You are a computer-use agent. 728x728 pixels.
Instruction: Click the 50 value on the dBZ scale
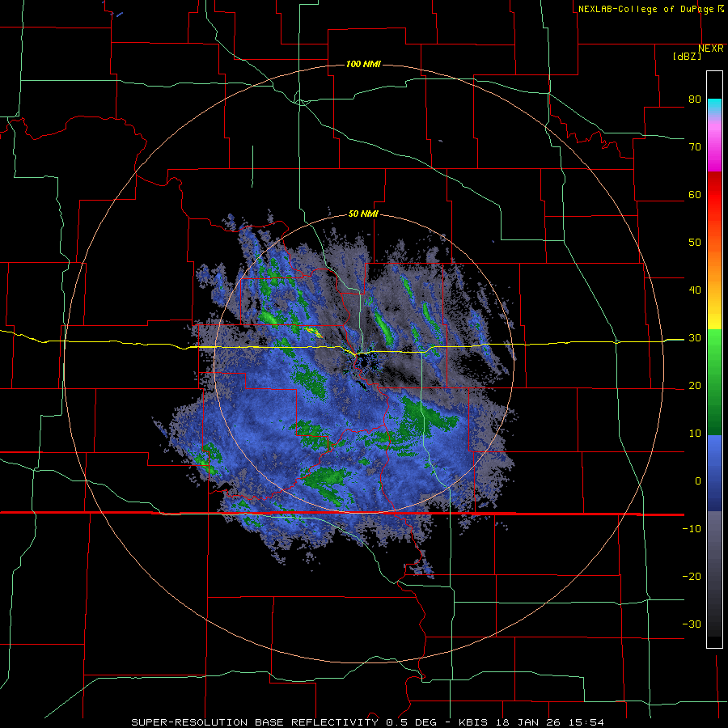pyautogui.click(x=695, y=243)
